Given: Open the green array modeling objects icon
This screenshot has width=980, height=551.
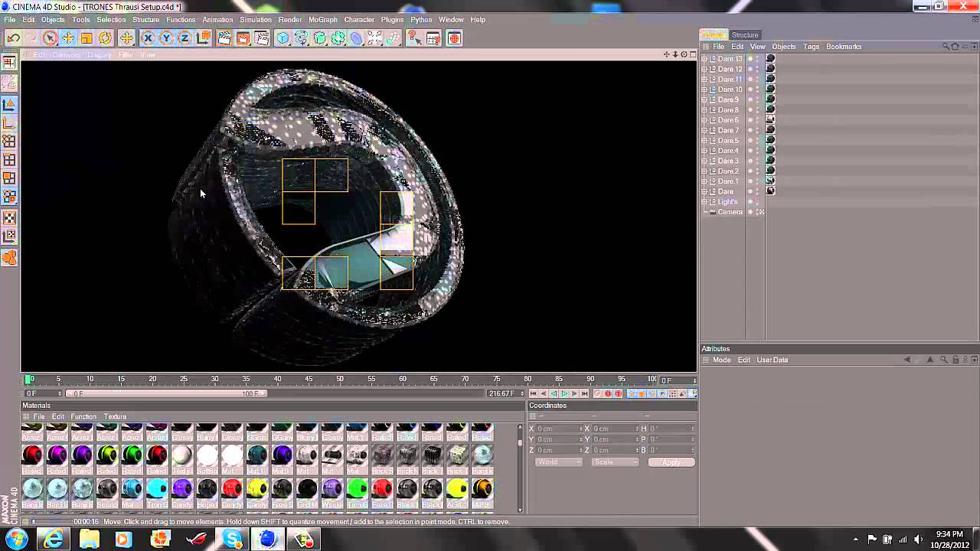Looking at the screenshot, I should coord(338,38).
